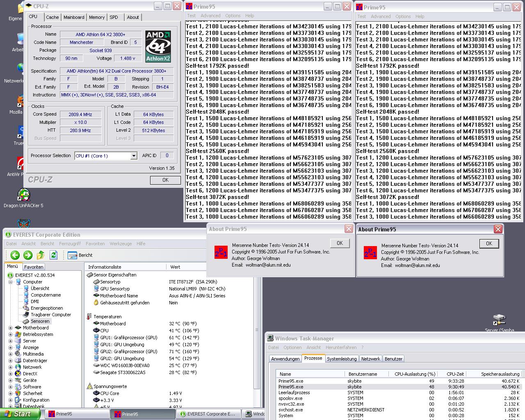525x420 pixels.
Task: Click first Prime95 taskbar button
Action: pos(77,414)
